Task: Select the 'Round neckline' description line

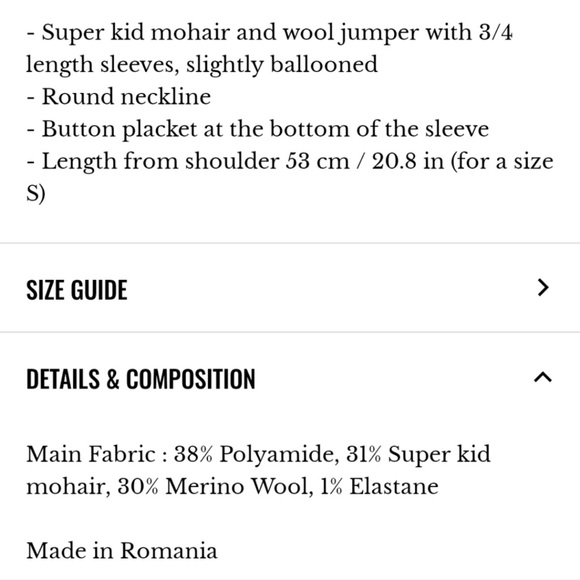Action: point(119,97)
